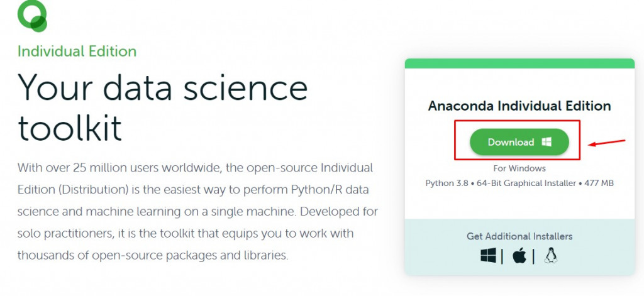The image size is (644, 296).
Task: Click the red arrow pointing at Download
Action: 607,143
